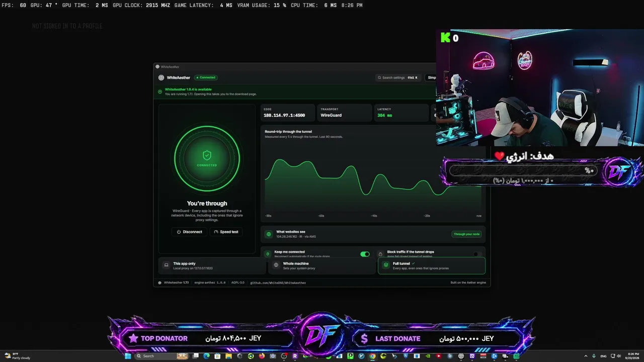Click the power icon on Disconnect
Screen dimensions: 644x362
coord(179,232)
